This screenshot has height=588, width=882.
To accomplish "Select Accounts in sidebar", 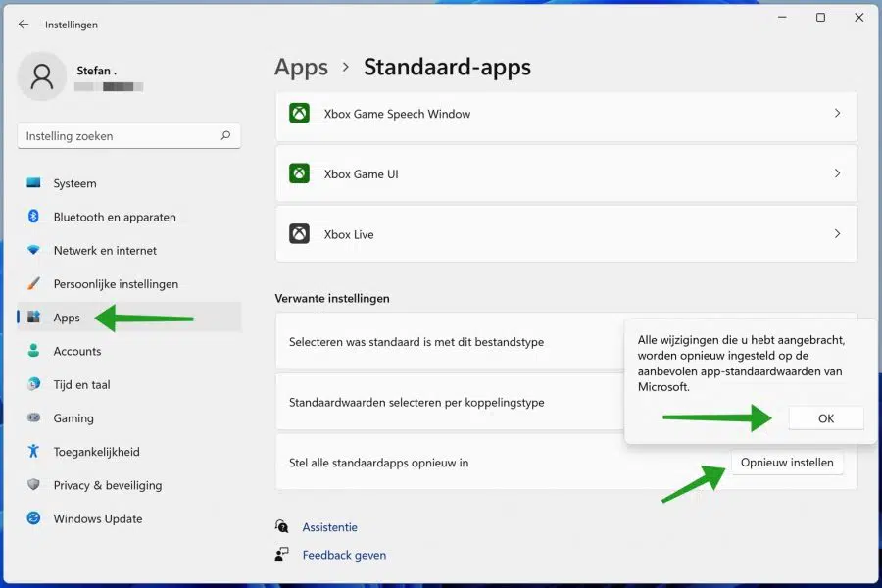I will point(128,351).
